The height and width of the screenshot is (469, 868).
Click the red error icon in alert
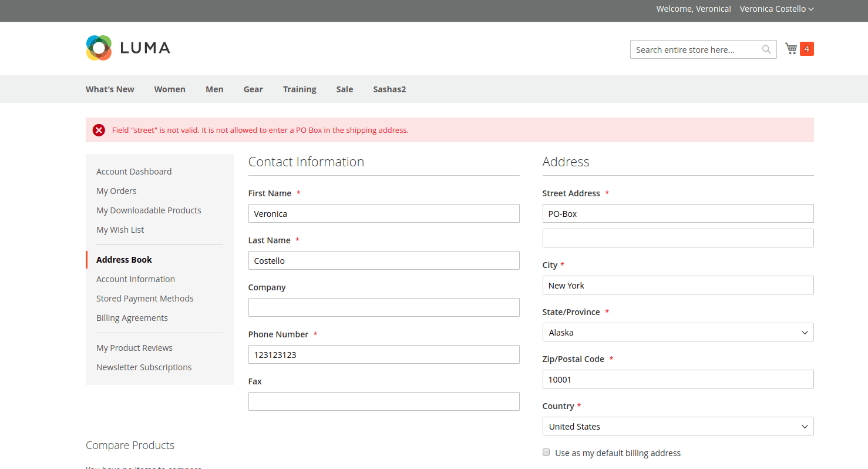pyautogui.click(x=99, y=130)
